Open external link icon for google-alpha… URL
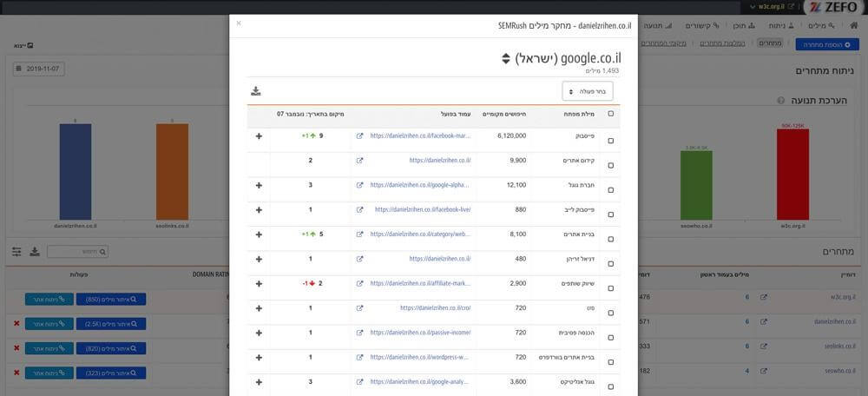This screenshot has height=396, width=868. [x=360, y=185]
